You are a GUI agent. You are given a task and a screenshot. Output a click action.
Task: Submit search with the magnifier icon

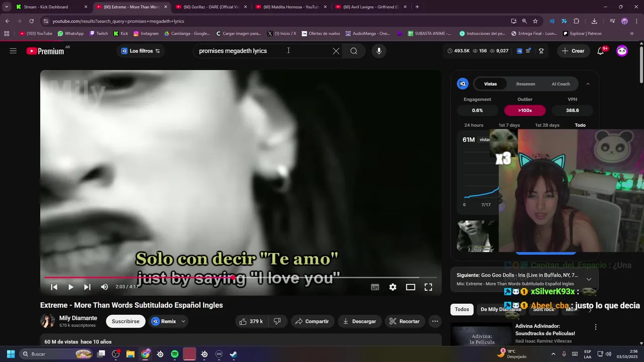(x=354, y=51)
